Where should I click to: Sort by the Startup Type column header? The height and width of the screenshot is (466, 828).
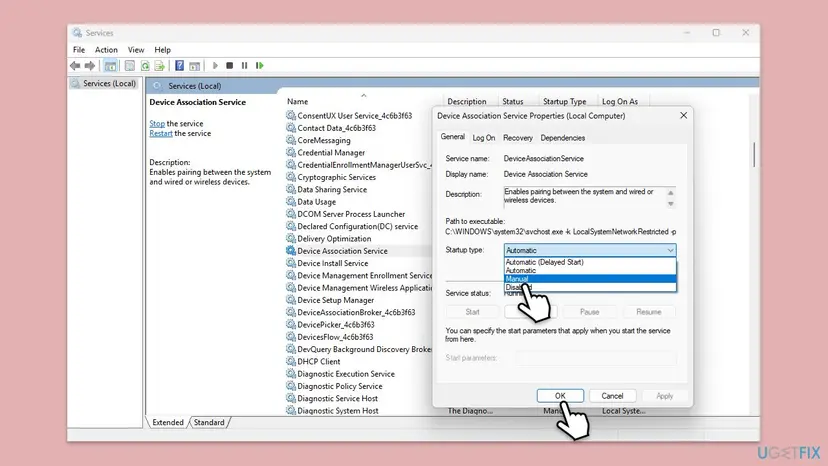[564, 101]
